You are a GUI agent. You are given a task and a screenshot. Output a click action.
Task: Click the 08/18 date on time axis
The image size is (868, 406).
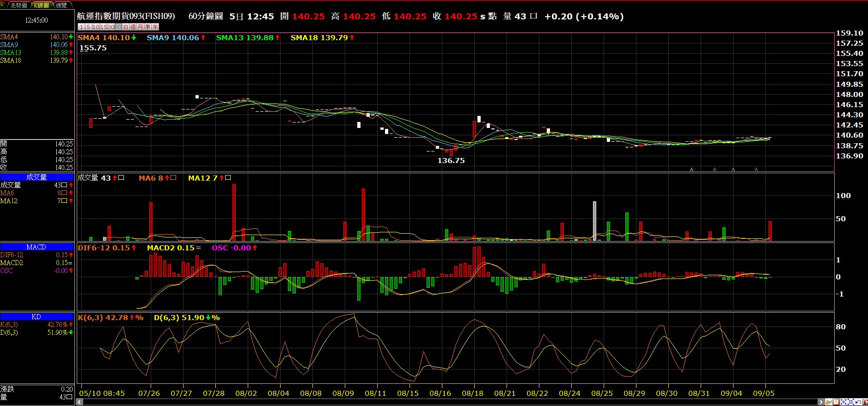[x=472, y=393]
